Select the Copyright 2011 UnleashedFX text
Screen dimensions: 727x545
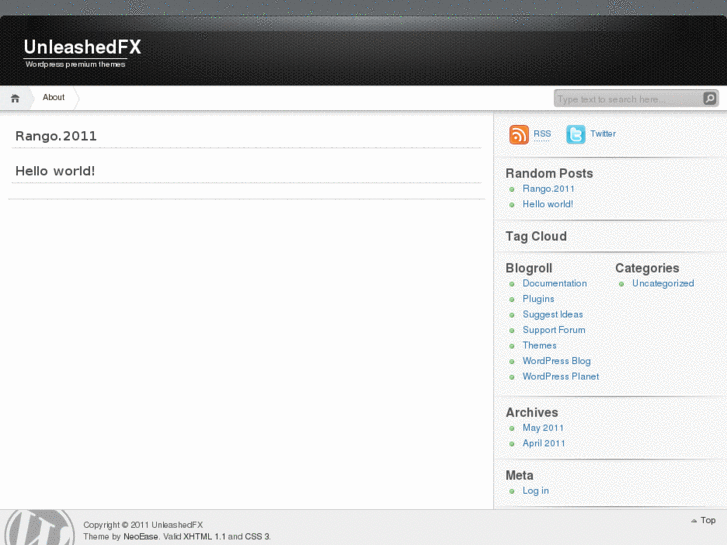point(143,525)
